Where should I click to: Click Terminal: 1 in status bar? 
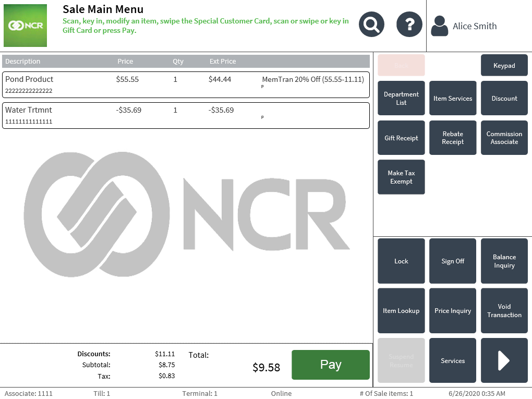pyautogui.click(x=200, y=393)
